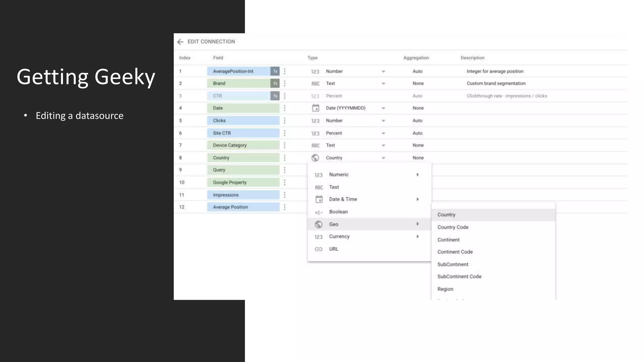Click the ABC icon in Device Category row
Screen dimensions: 644x362
(315, 145)
